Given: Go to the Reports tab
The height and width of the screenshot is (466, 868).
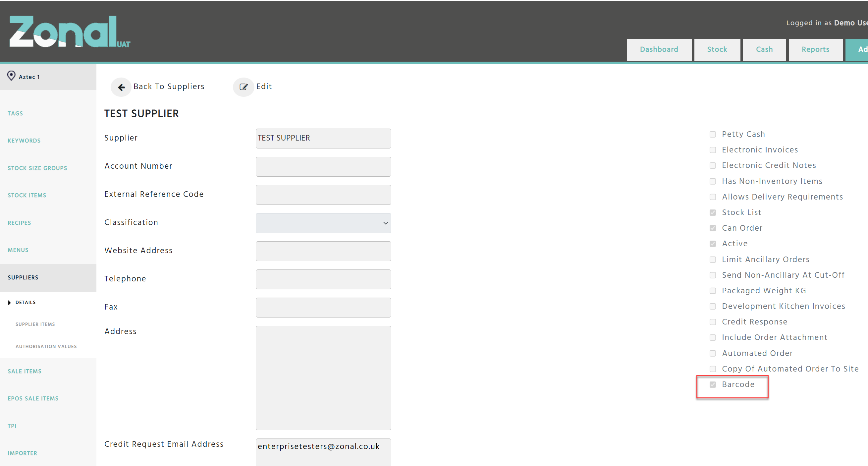Looking at the screenshot, I should (815, 50).
